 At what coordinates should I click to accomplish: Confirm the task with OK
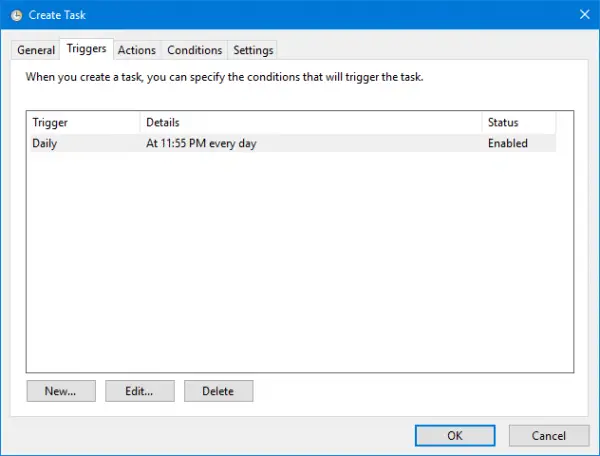pos(455,435)
